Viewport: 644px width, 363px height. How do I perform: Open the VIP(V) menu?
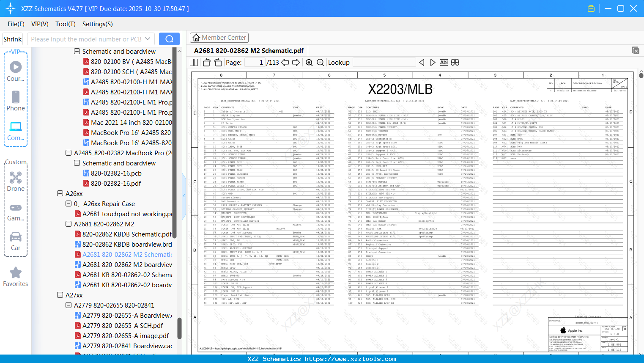coord(40,24)
